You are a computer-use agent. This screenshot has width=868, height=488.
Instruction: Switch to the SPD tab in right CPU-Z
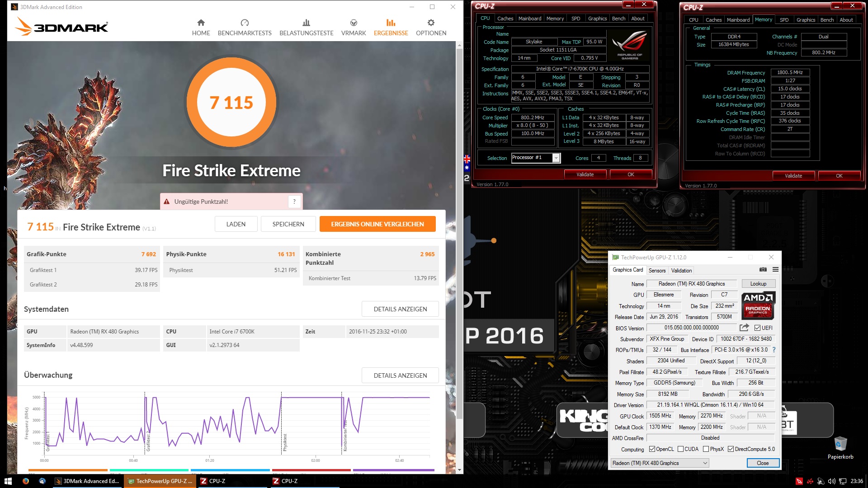[x=784, y=20]
